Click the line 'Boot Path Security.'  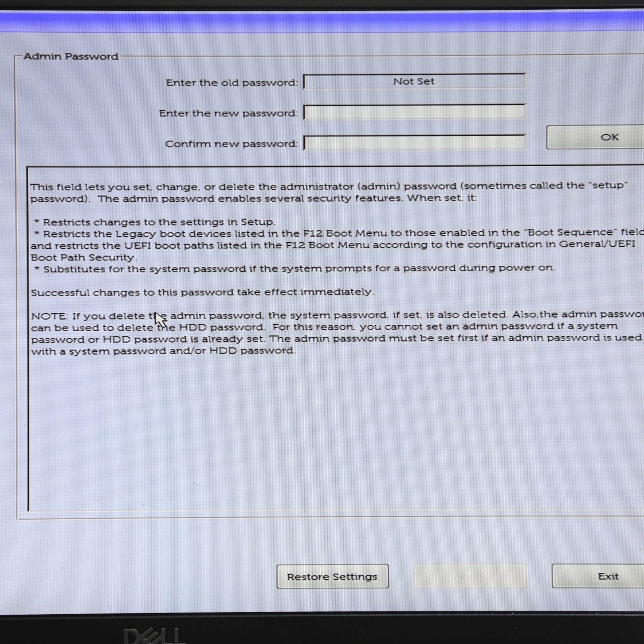pos(84,258)
